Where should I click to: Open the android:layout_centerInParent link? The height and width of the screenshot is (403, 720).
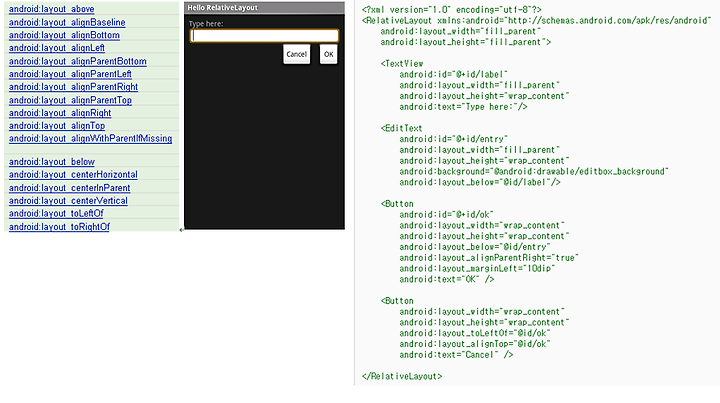(69, 188)
